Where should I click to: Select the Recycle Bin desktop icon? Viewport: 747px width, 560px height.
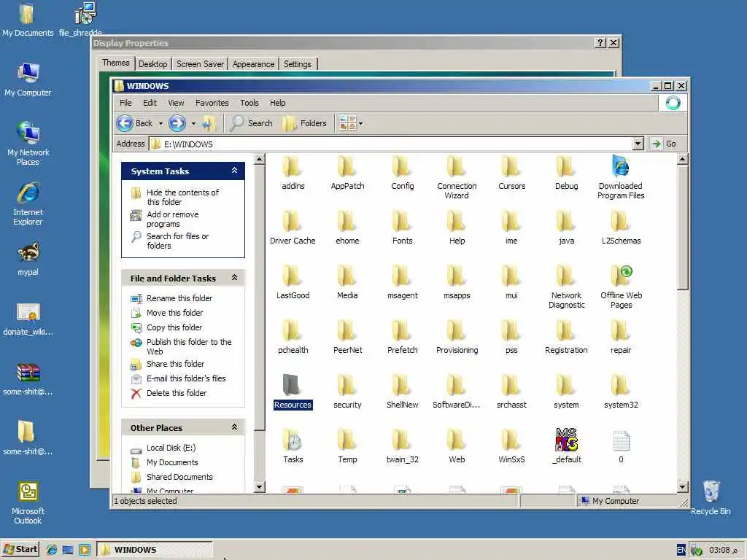pos(711,497)
